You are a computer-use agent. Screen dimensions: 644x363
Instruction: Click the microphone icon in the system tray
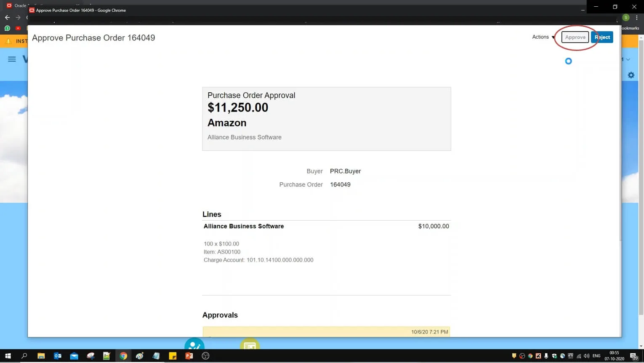[x=546, y=356]
